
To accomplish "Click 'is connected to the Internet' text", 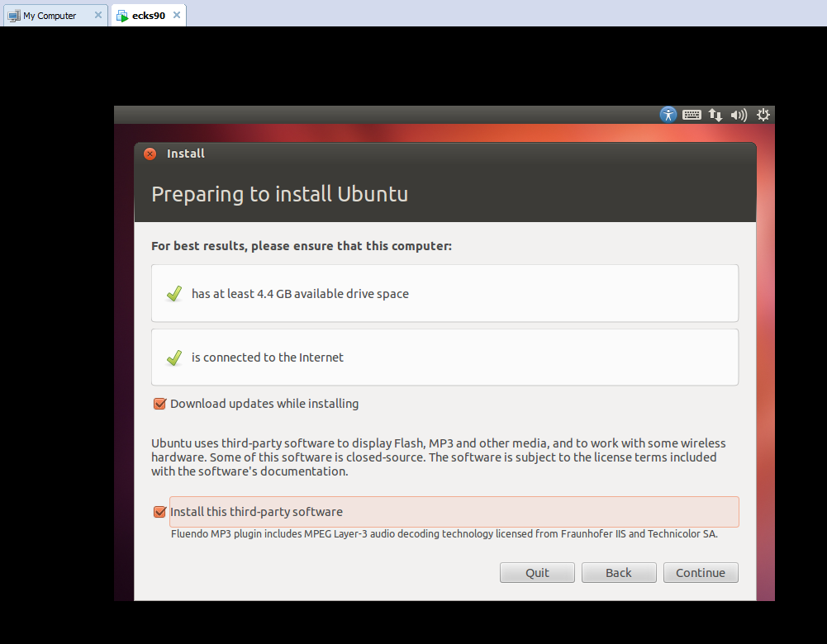I will click(268, 358).
